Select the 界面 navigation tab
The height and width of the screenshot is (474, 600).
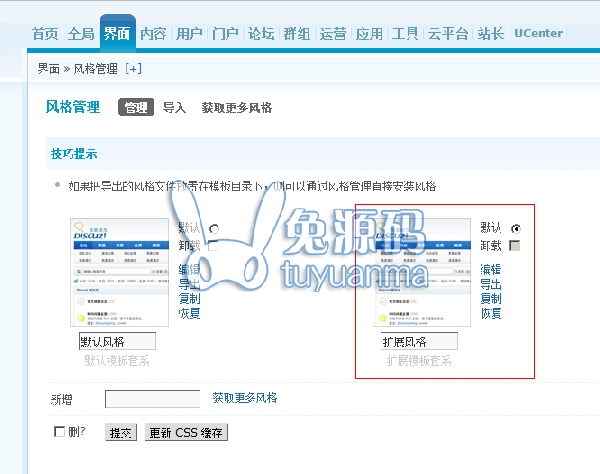pyautogui.click(x=117, y=34)
